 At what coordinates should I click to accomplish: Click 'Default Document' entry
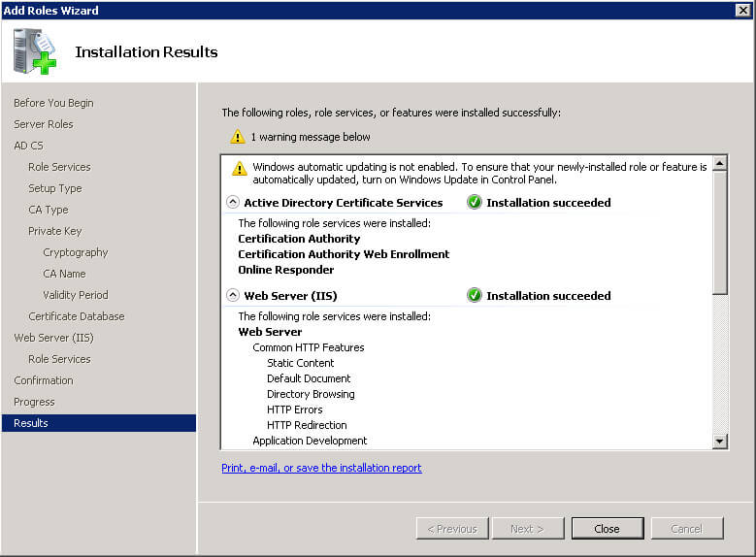coord(309,378)
